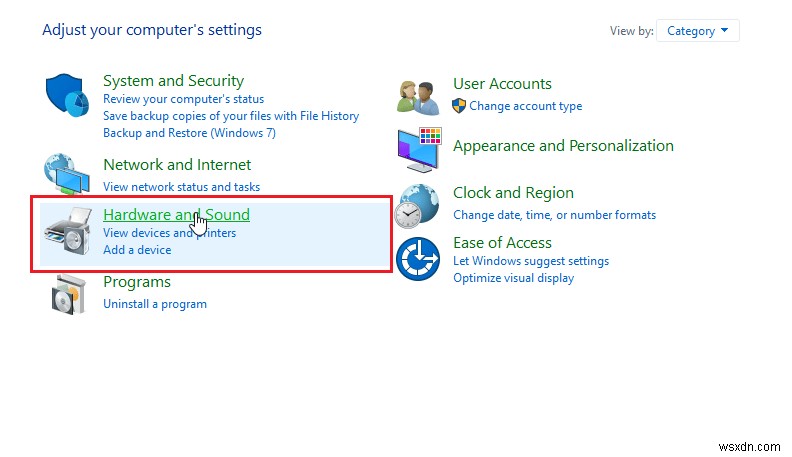This screenshot has height=457, width=792.
Task: Click the Programs disc box icon
Action: [68, 294]
